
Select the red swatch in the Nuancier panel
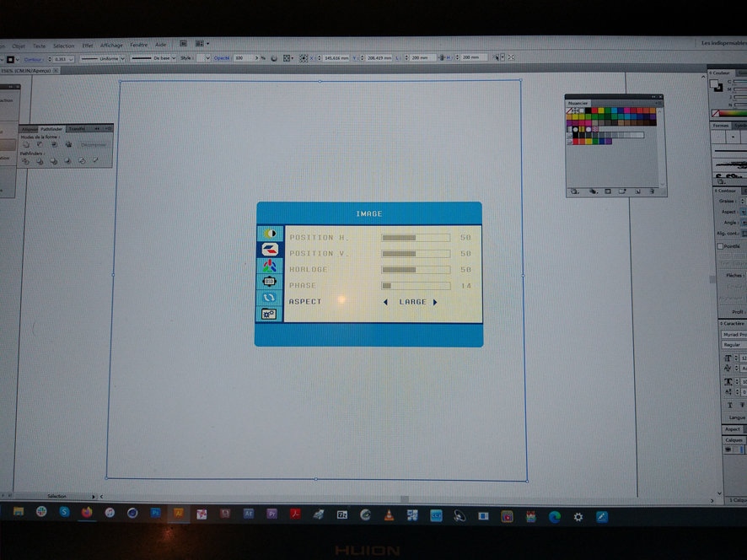tap(595, 110)
